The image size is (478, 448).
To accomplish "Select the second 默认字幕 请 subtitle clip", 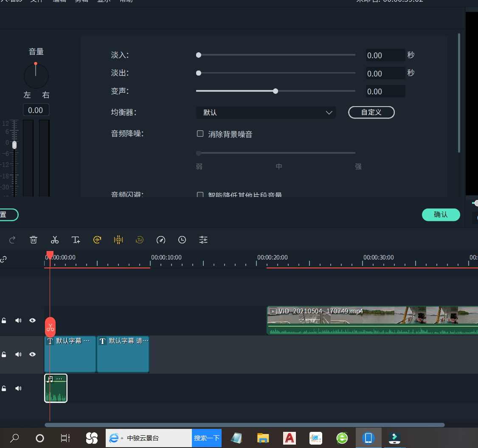I will click(123, 354).
